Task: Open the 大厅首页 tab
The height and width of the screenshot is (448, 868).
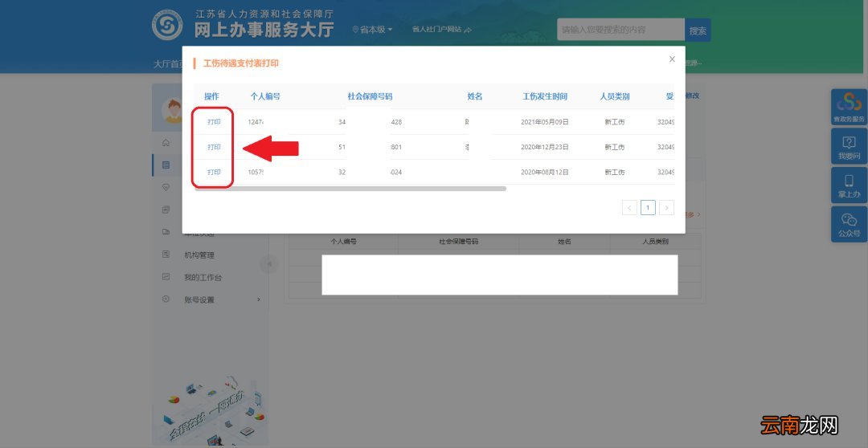Action: pos(168,64)
